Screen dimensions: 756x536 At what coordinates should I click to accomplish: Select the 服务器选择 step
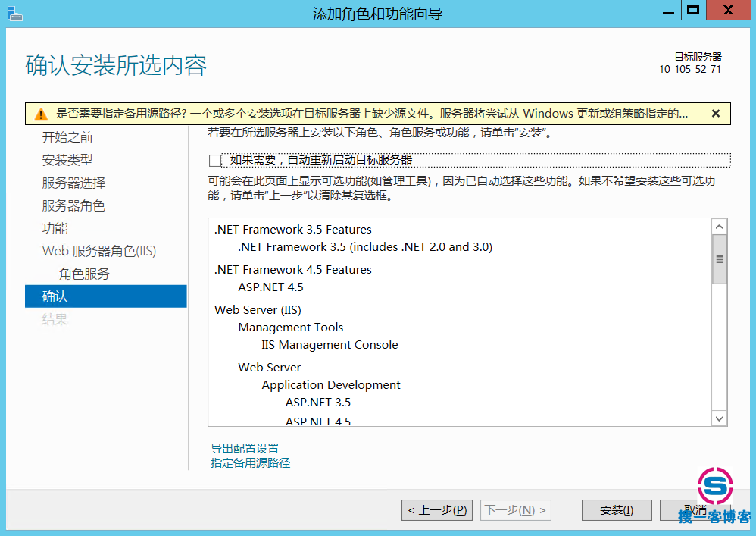pos(73,183)
